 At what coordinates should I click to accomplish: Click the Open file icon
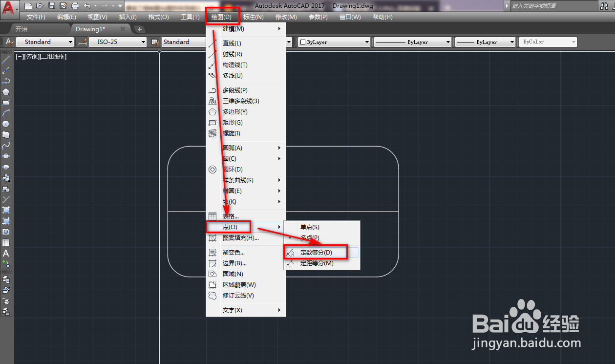[x=40, y=6]
